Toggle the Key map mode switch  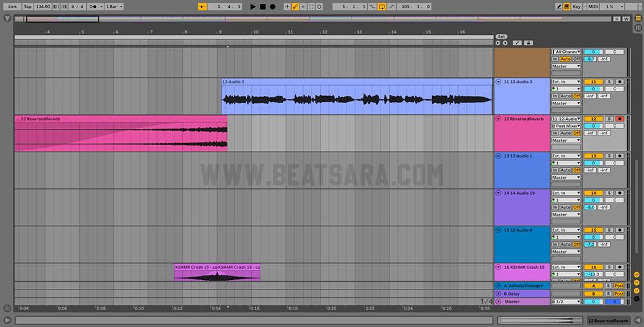(576, 6)
